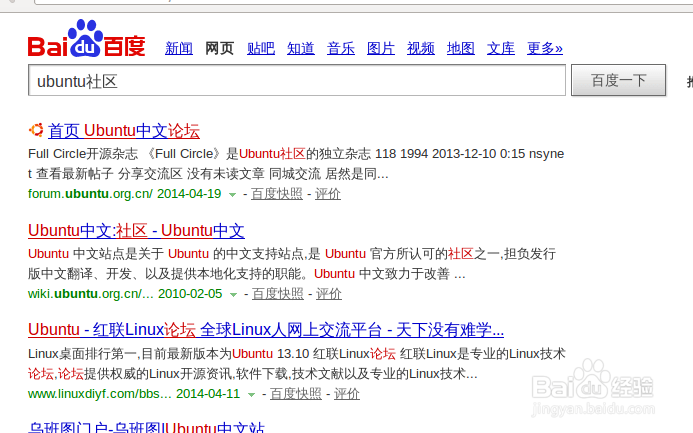Click snippet line starting Linux桌面排行第一
Image resolution: width=693 pixels, height=433 pixels.
[297, 353]
